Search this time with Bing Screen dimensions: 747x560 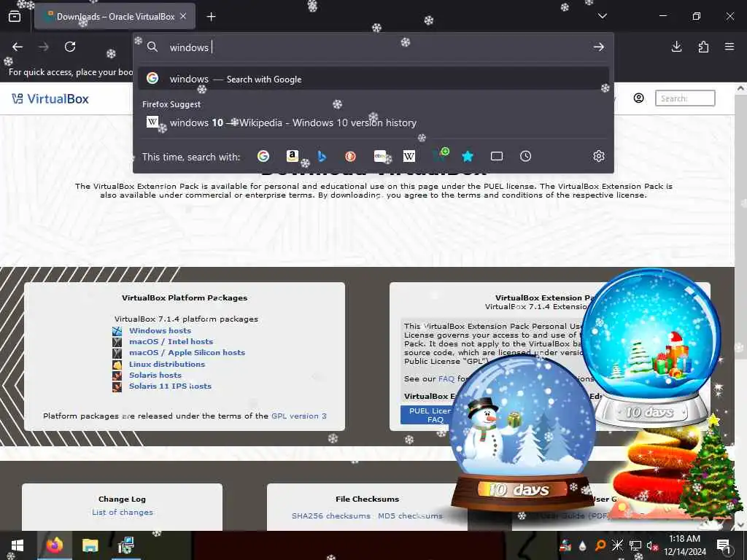click(322, 156)
